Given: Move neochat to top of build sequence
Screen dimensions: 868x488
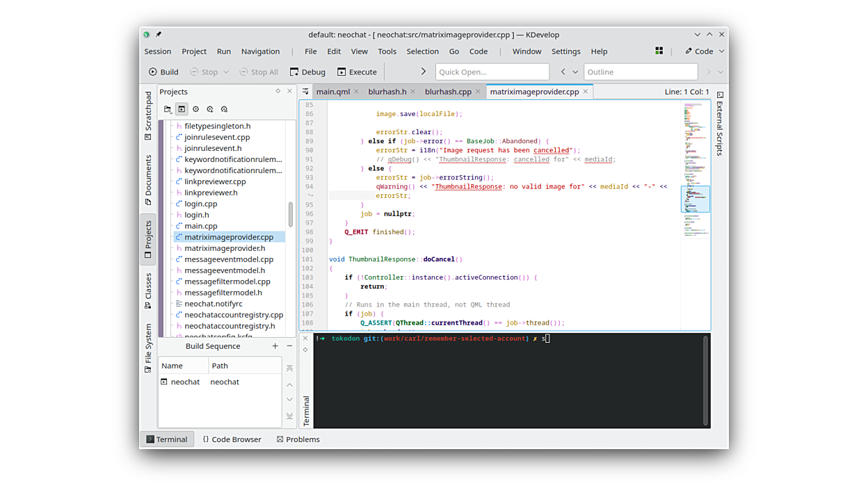Looking at the screenshot, I should tap(290, 368).
